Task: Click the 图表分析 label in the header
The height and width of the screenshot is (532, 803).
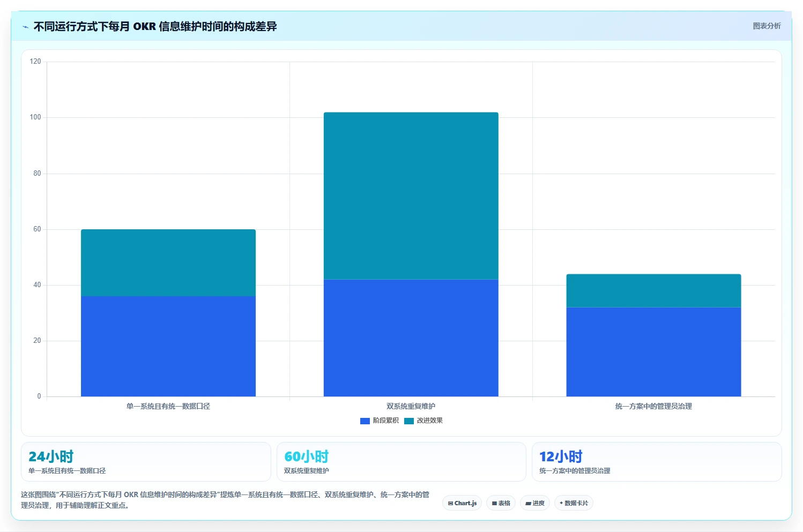Action: (x=767, y=26)
